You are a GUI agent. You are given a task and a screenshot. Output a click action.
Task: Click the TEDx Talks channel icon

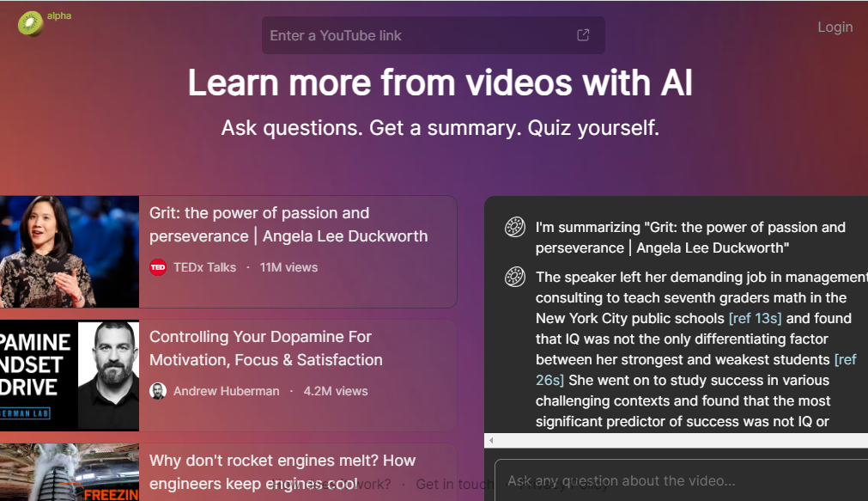[x=158, y=267]
